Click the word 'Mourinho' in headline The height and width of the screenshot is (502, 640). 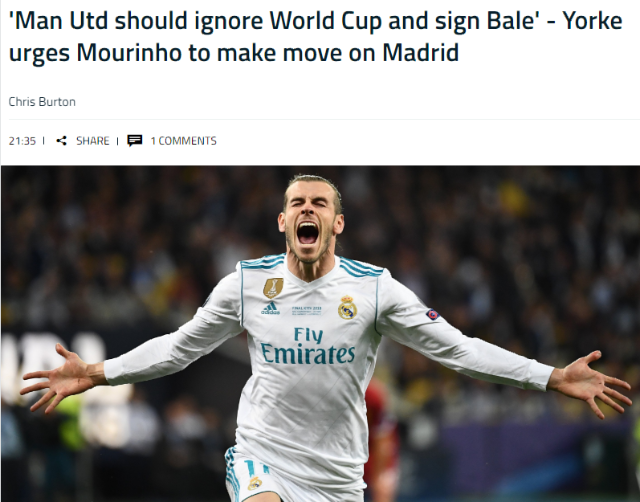point(129,53)
